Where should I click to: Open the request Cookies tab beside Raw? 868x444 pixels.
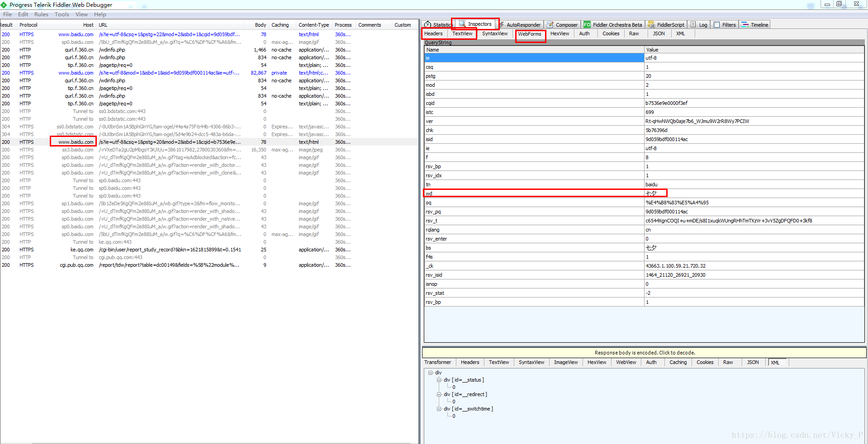[611, 33]
